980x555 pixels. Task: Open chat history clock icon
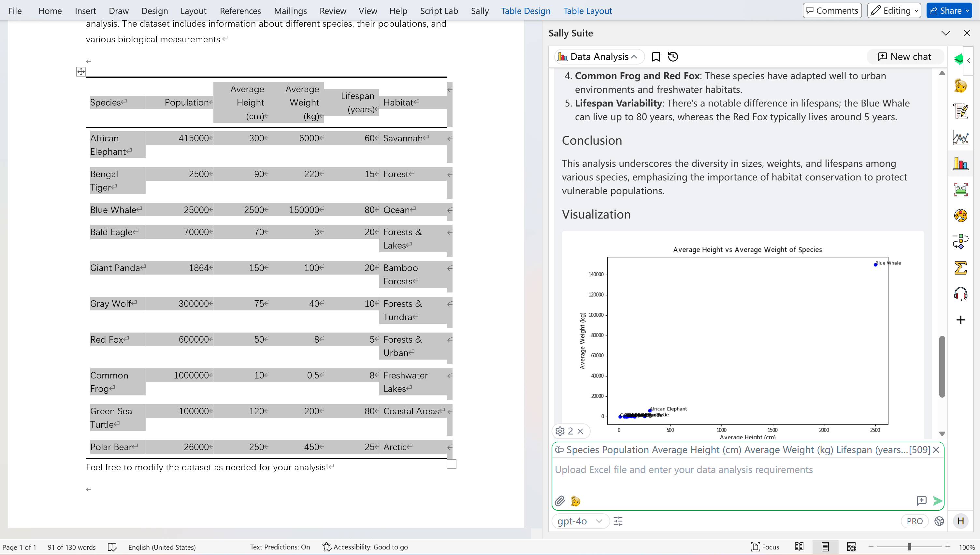point(673,57)
